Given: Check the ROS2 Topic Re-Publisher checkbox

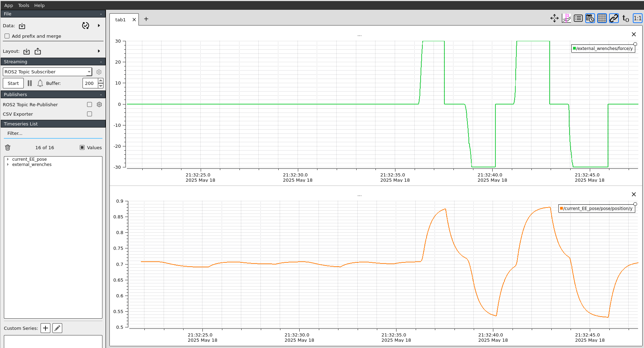Looking at the screenshot, I should (90, 104).
